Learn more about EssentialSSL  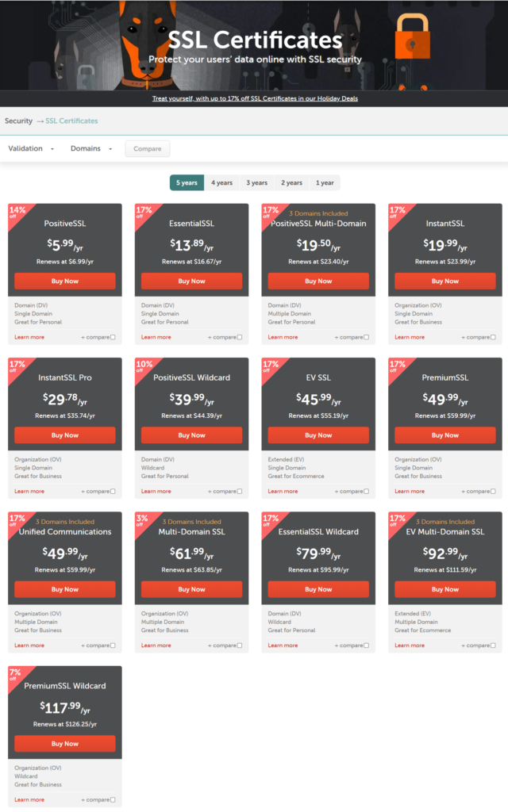click(x=156, y=337)
